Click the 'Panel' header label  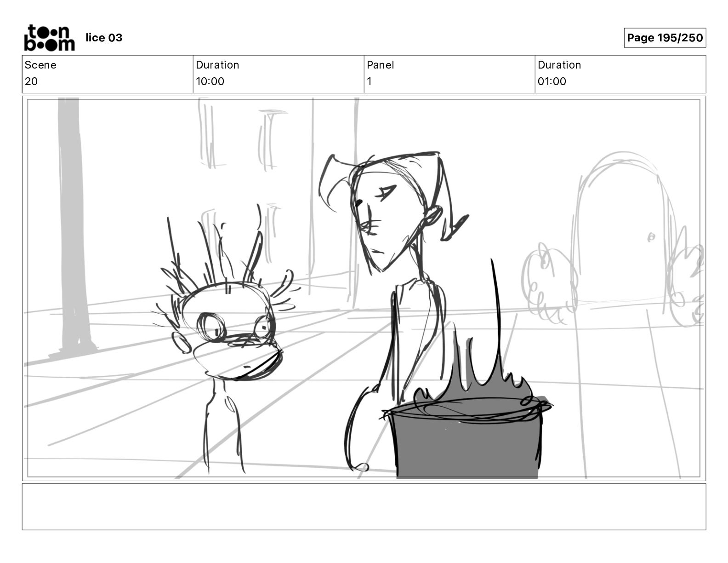click(381, 65)
